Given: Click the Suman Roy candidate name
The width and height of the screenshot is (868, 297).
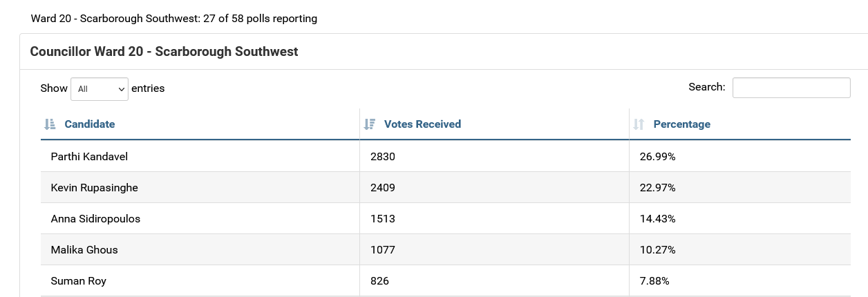Looking at the screenshot, I should 78,281.
